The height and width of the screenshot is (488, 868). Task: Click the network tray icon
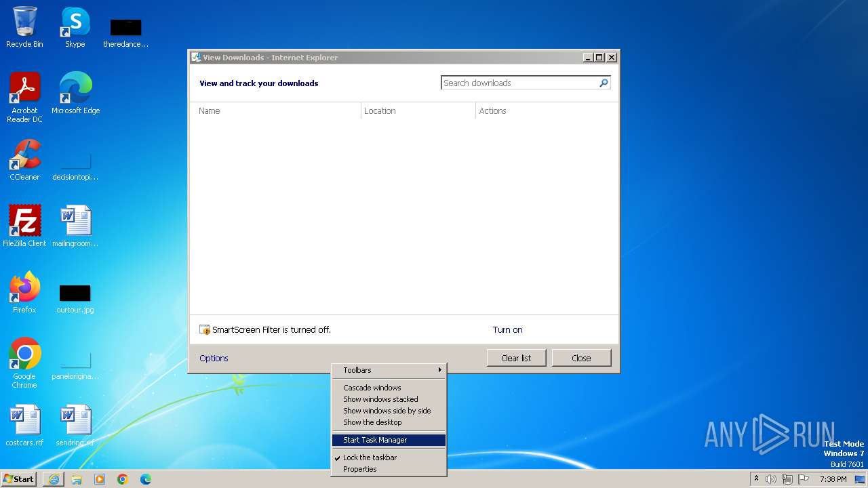(x=787, y=479)
